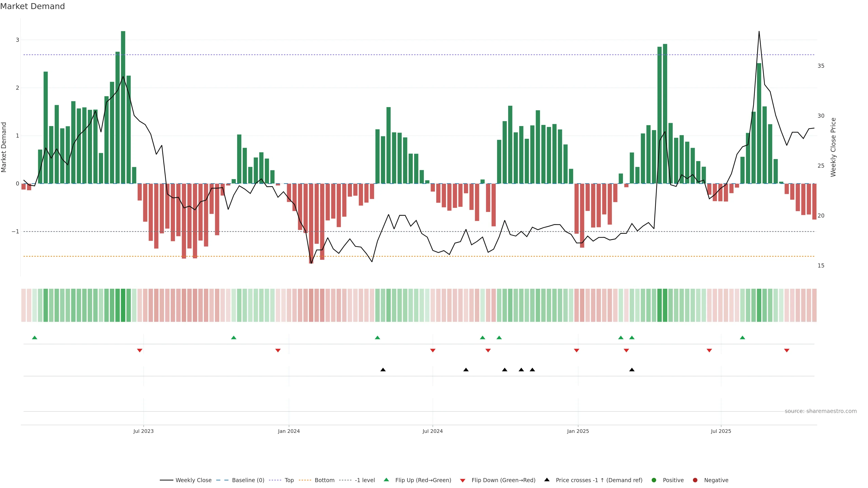Click the green Positive legend dot

(x=654, y=480)
